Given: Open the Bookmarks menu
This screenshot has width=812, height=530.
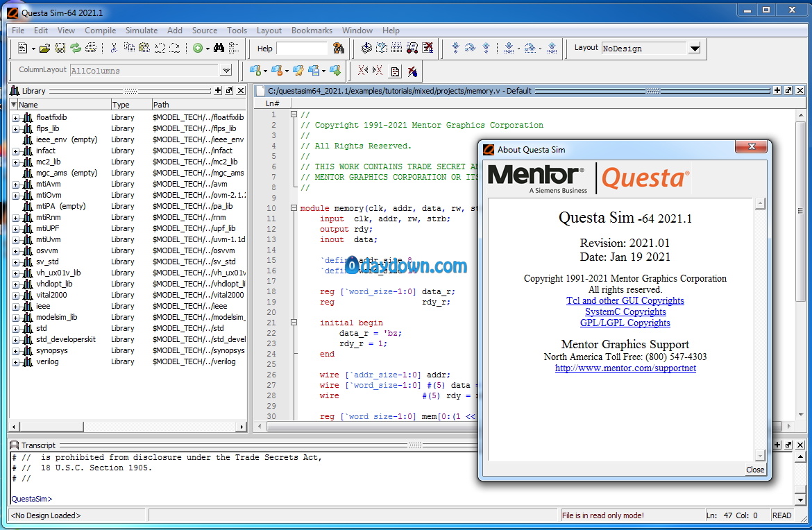Looking at the screenshot, I should click(312, 30).
